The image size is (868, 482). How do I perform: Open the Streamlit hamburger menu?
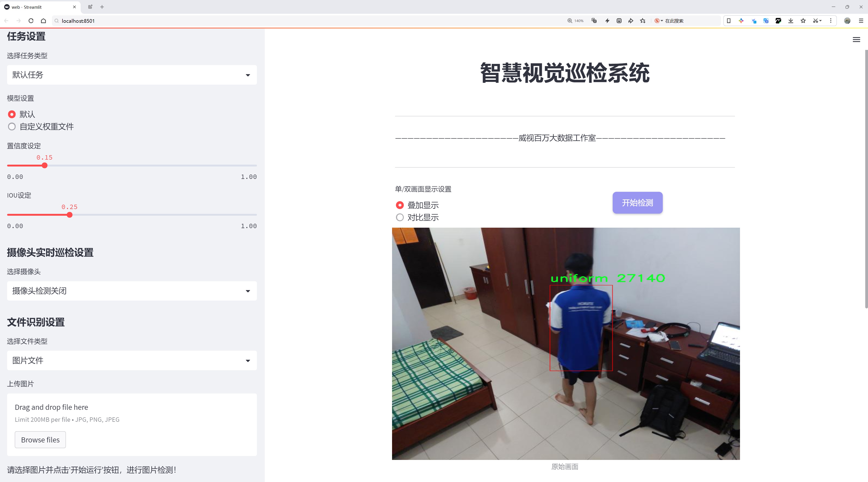(856, 40)
